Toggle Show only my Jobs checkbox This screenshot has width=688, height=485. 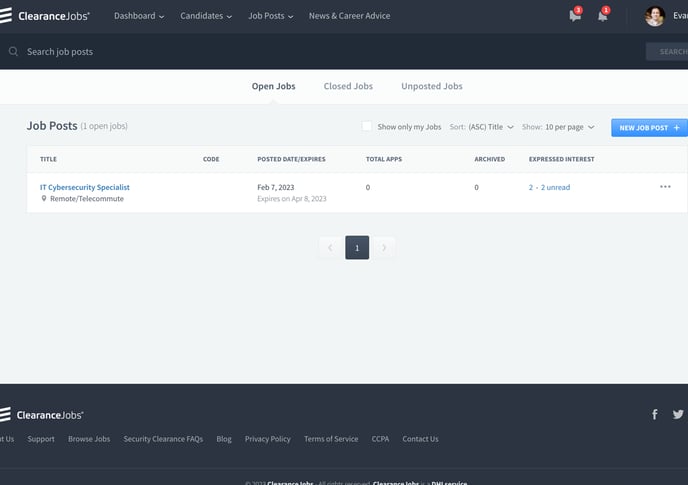(x=367, y=126)
